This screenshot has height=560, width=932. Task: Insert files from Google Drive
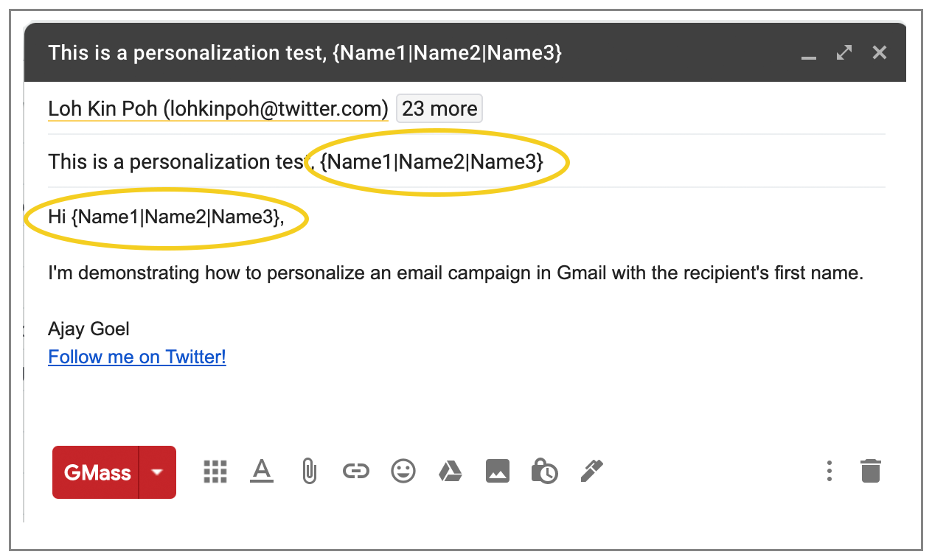coord(450,471)
